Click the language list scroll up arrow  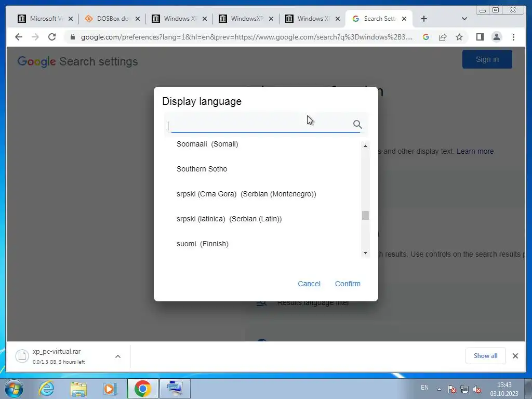(x=365, y=146)
